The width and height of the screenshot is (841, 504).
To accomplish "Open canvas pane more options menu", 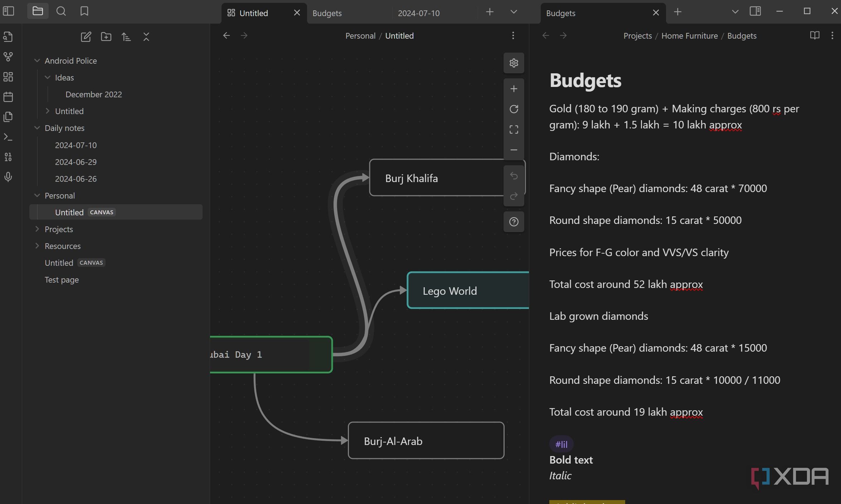I will pos(513,35).
